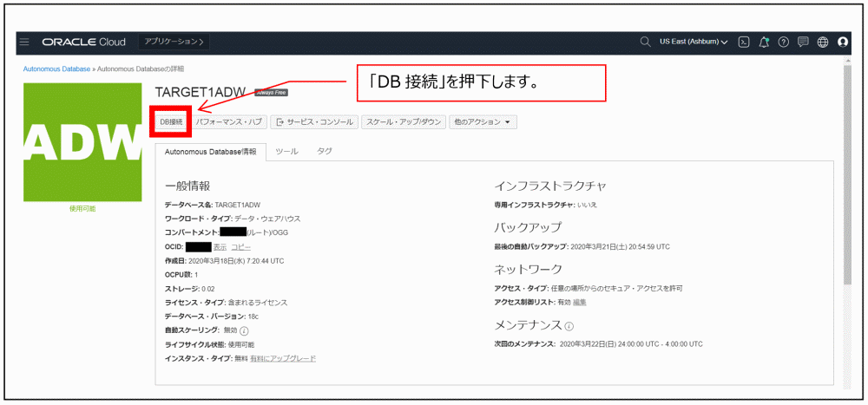
Task: Click the Always Free badge
Action: (271, 93)
